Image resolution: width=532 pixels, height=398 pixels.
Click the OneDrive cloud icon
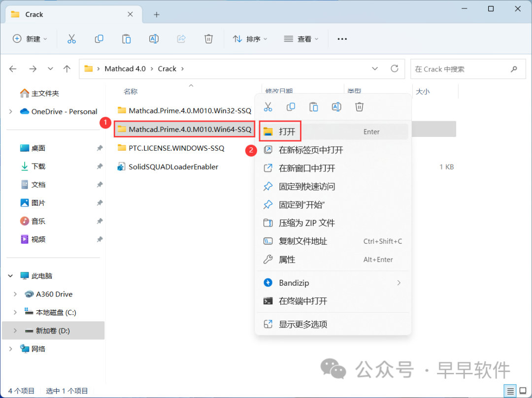tap(25, 111)
